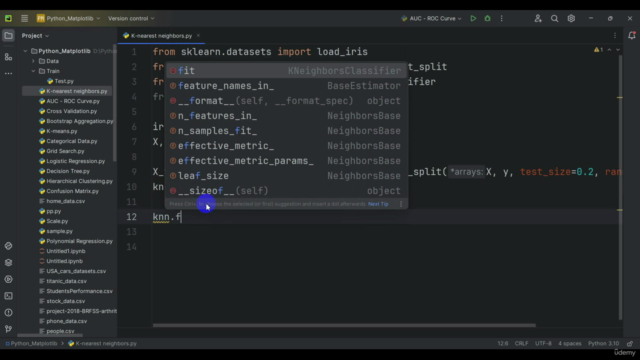The height and width of the screenshot is (360, 640).
Task: Open Search Everywhere magnifier
Action: (554, 18)
